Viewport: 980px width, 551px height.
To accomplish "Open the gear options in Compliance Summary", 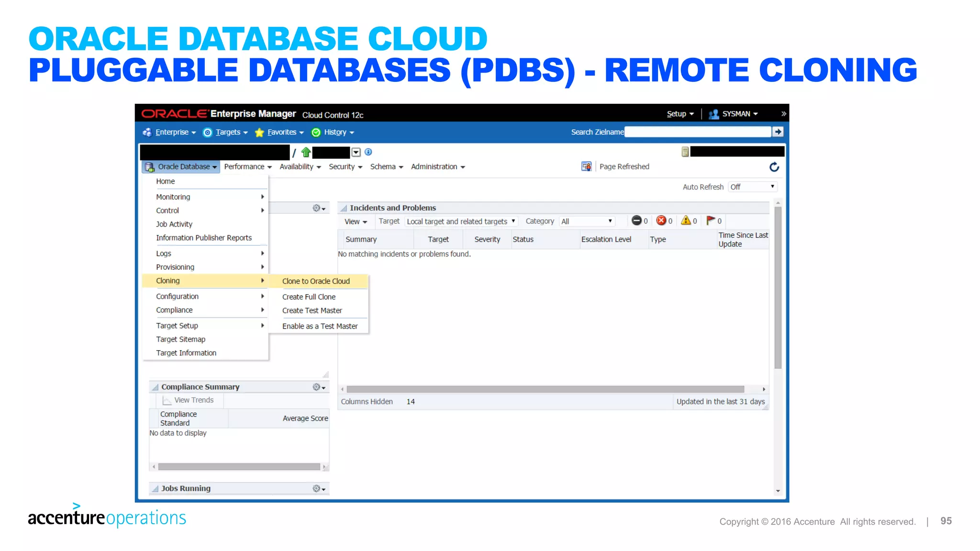I will [319, 387].
